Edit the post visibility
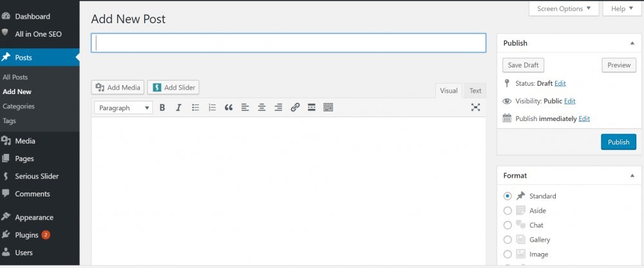This screenshot has height=268, width=644. [x=570, y=101]
